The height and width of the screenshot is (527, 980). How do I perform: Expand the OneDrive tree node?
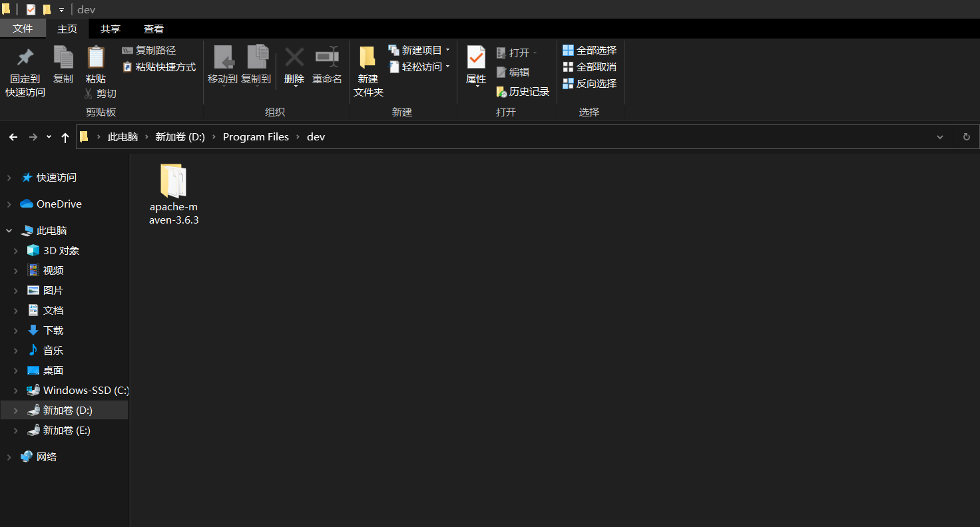(x=9, y=204)
